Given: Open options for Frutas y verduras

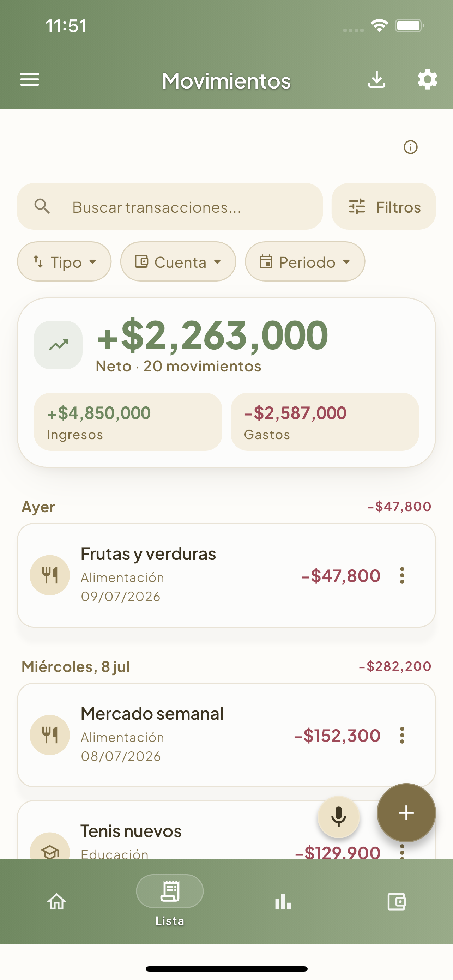Looking at the screenshot, I should (402, 575).
